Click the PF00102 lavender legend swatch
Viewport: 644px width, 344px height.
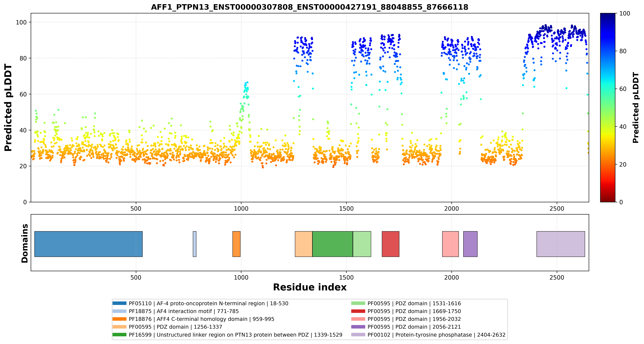(x=358, y=335)
